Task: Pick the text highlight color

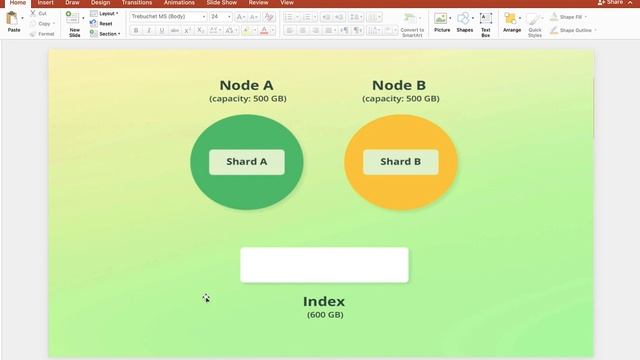Action: (x=246, y=31)
